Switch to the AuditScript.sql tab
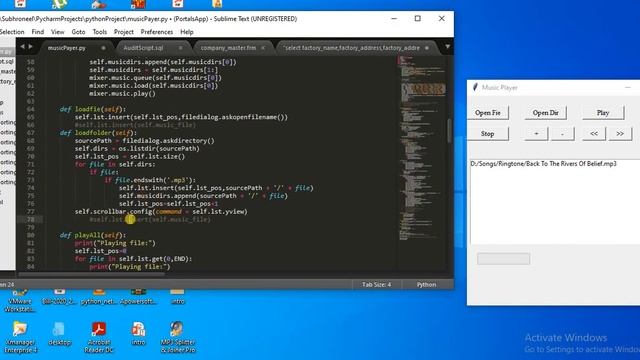Image resolution: width=640 pixels, height=360 pixels. [x=143, y=48]
